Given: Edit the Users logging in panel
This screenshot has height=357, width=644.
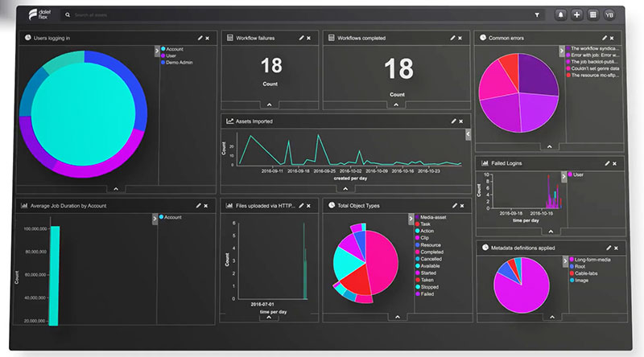Looking at the screenshot, I should [199, 38].
